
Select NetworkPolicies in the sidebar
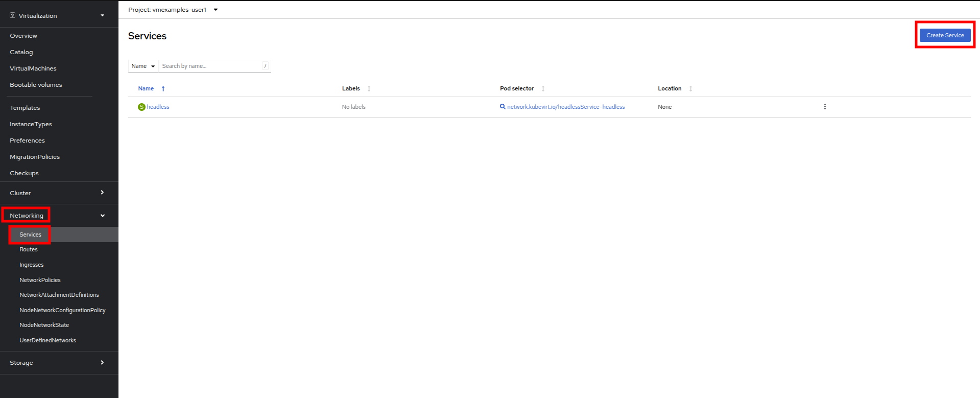(40, 280)
